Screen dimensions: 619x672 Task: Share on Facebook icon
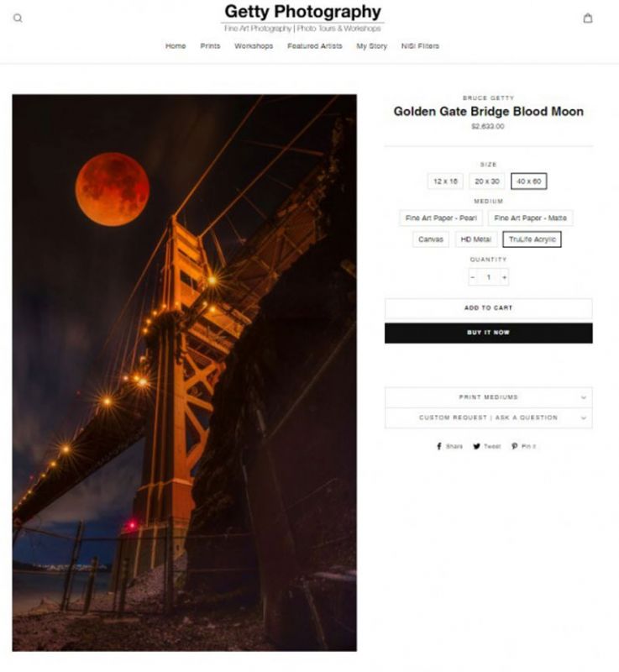439,446
